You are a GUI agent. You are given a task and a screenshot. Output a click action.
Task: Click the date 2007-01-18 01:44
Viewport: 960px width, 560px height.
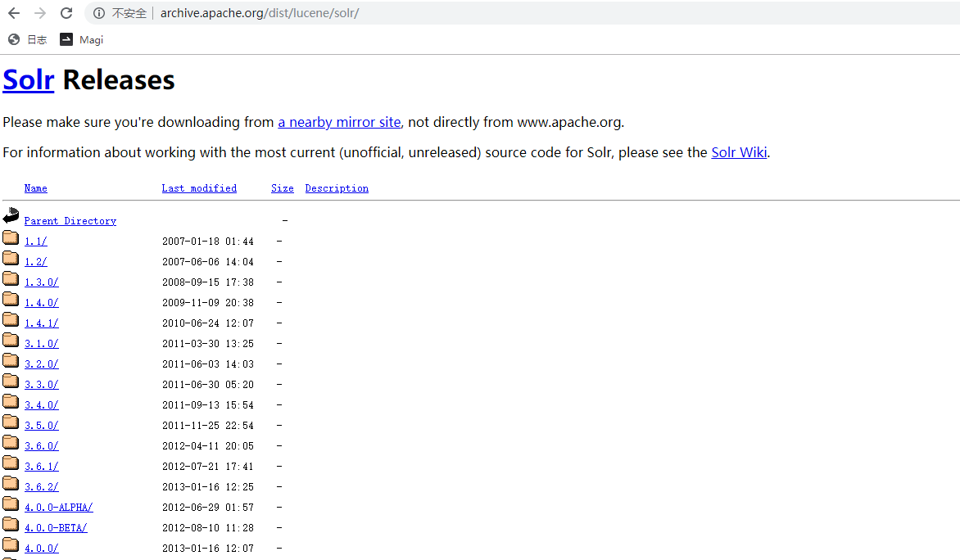coord(207,242)
